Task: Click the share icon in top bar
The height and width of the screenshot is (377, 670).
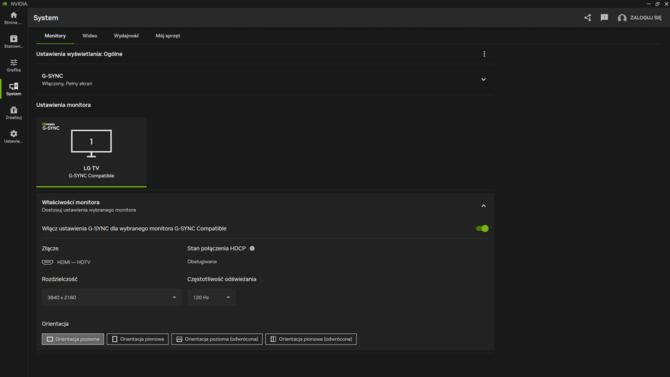Action: [x=588, y=18]
